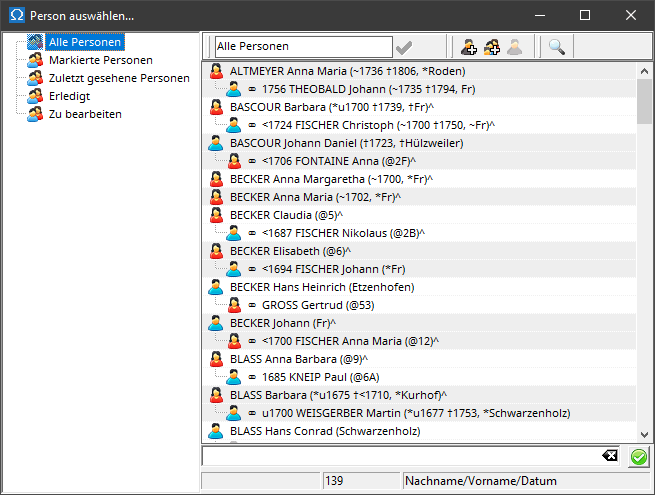Choose the Erledigt category

pos(72,96)
